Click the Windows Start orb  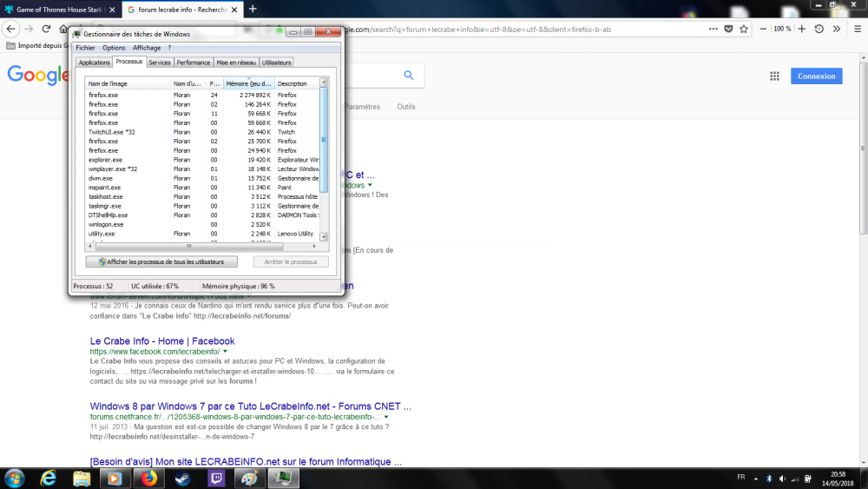click(15, 478)
